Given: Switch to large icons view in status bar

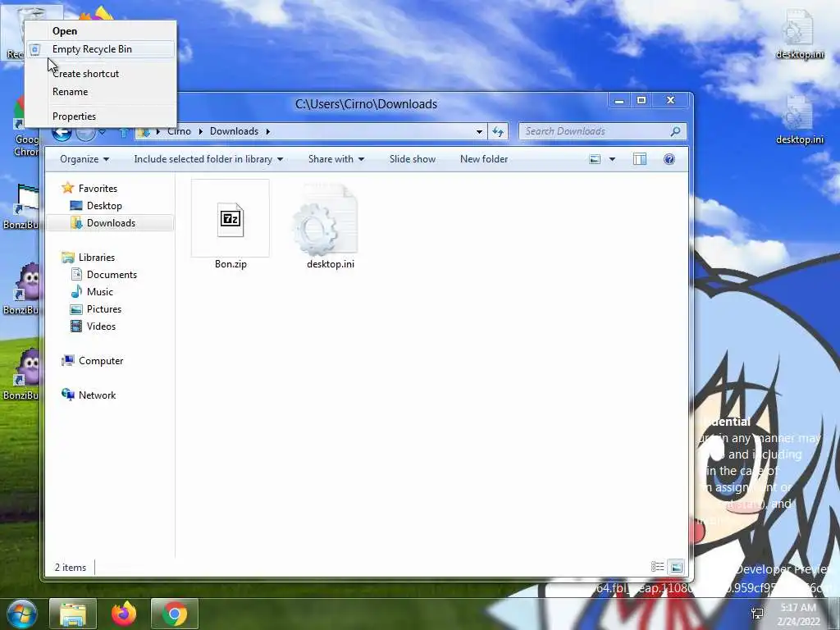Looking at the screenshot, I should (676, 567).
